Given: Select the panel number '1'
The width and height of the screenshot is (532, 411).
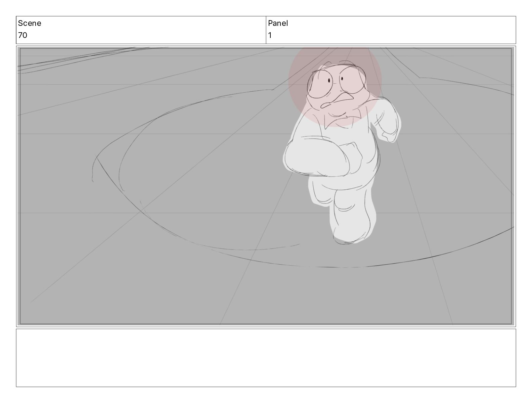Looking at the screenshot, I should pyautogui.click(x=270, y=35).
